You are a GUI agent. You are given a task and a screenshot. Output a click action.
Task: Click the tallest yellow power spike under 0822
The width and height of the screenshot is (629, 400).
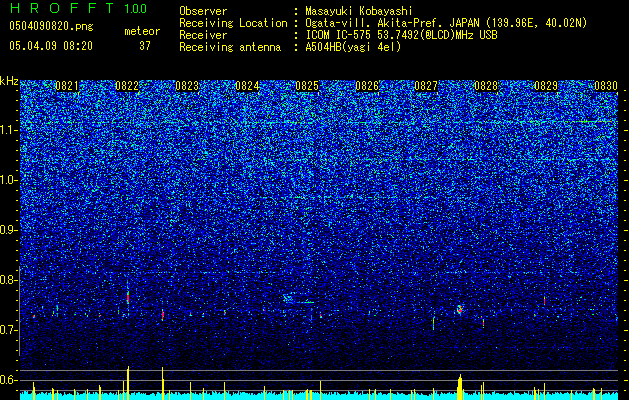pos(128,383)
